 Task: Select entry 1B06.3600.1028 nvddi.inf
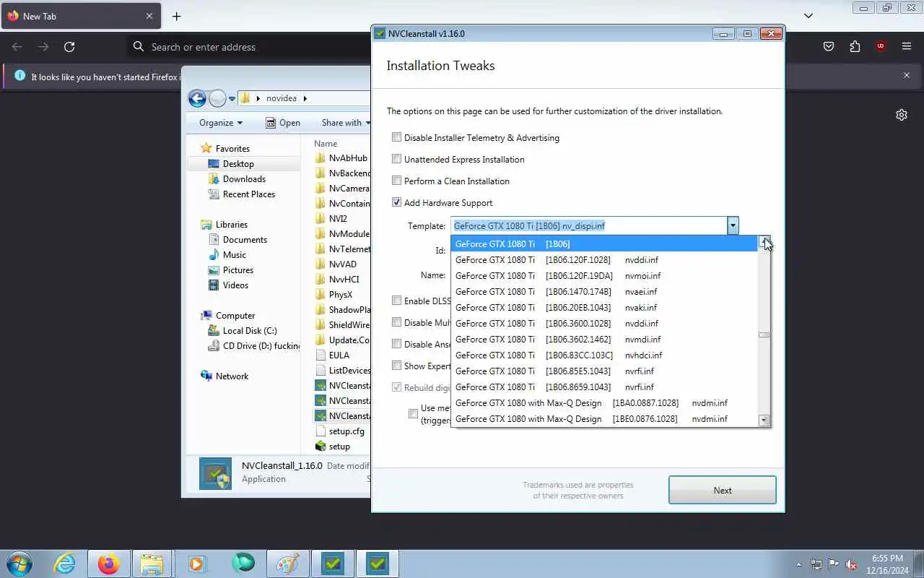(604, 323)
